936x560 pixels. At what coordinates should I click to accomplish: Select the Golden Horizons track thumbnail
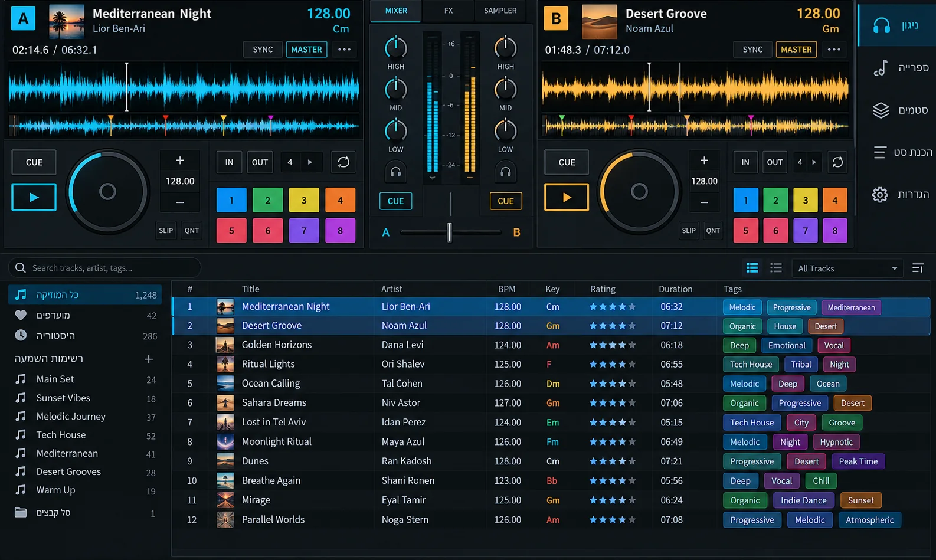point(225,345)
